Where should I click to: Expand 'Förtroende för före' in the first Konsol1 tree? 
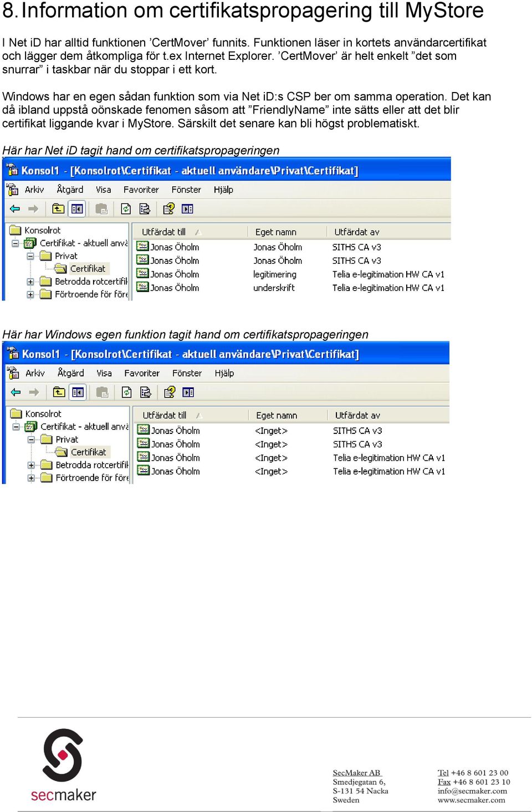pos(30,294)
